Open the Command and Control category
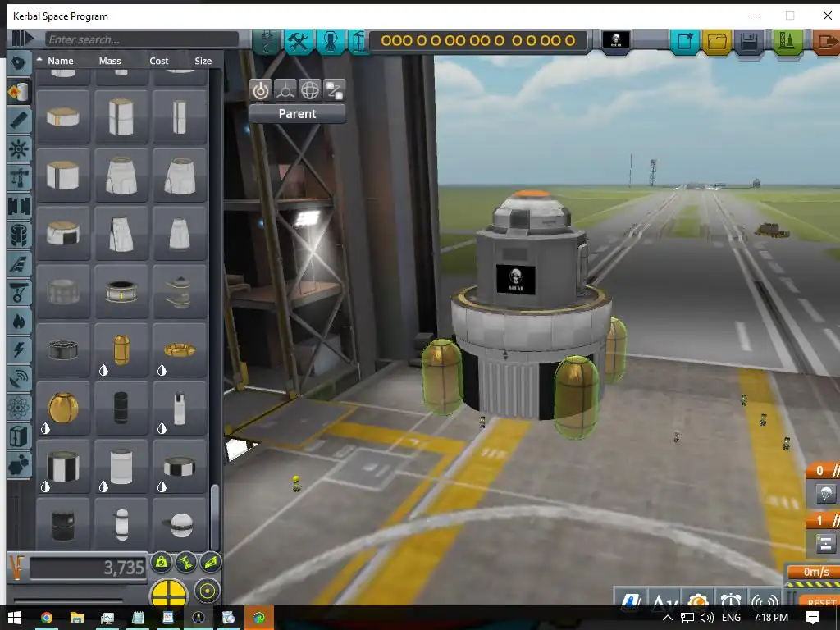Screen dimensions: 840x630 (x=20, y=149)
